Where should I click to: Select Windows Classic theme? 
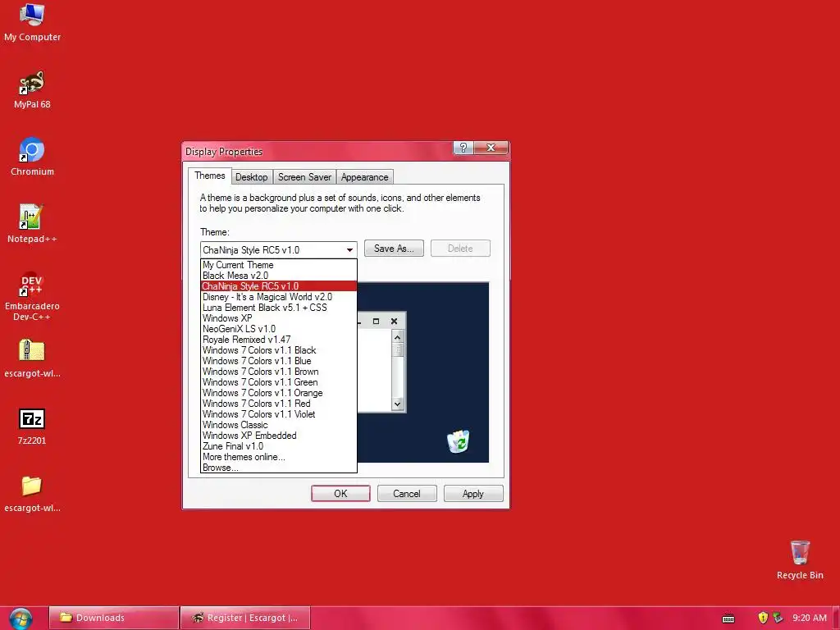[x=279, y=425]
